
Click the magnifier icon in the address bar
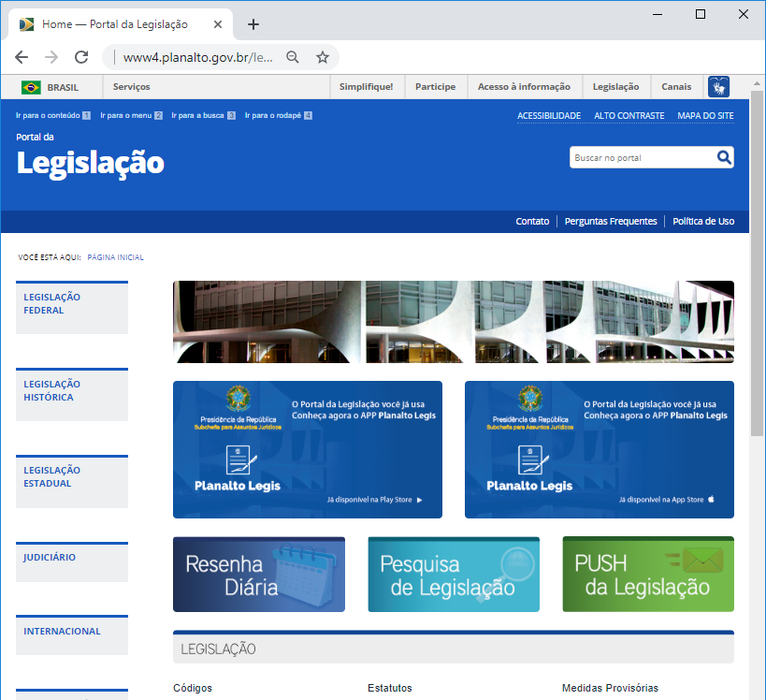pyautogui.click(x=293, y=57)
